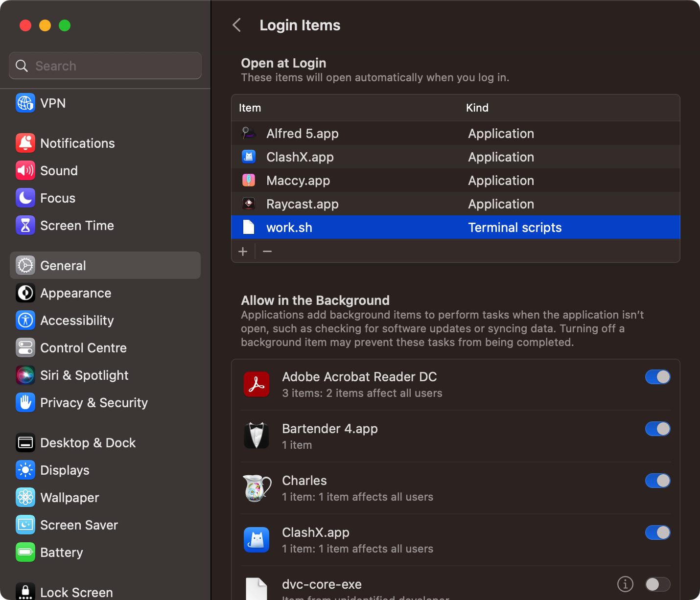Click the Screen Saver icon
The image size is (700, 600).
[x=25, y=525]
